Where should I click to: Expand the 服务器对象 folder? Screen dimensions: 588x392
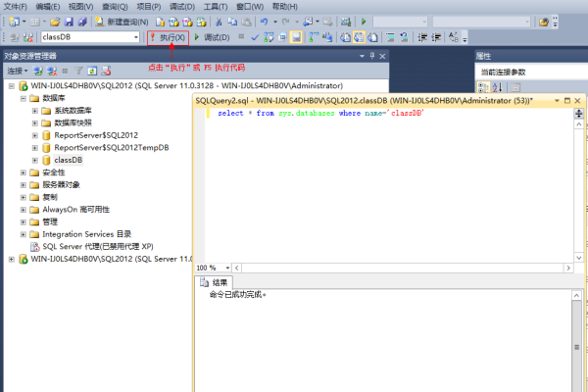24,185
